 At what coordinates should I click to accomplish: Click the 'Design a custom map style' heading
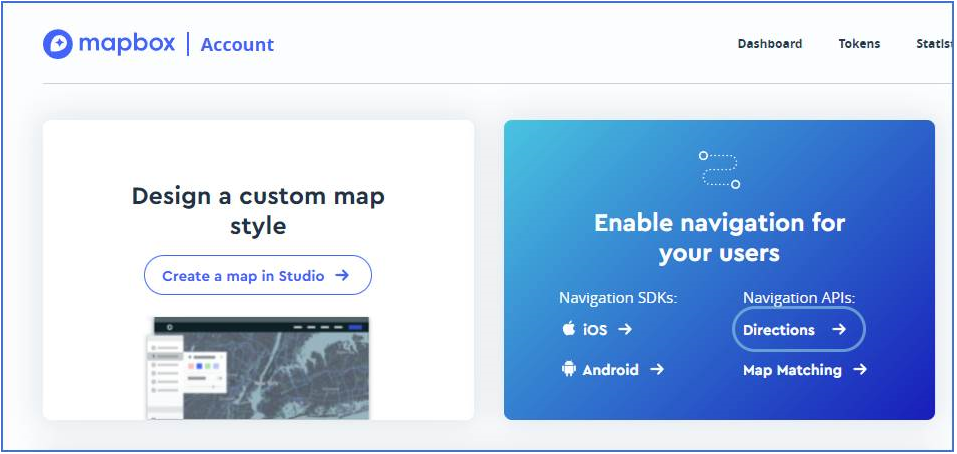(x=258, y=211)
